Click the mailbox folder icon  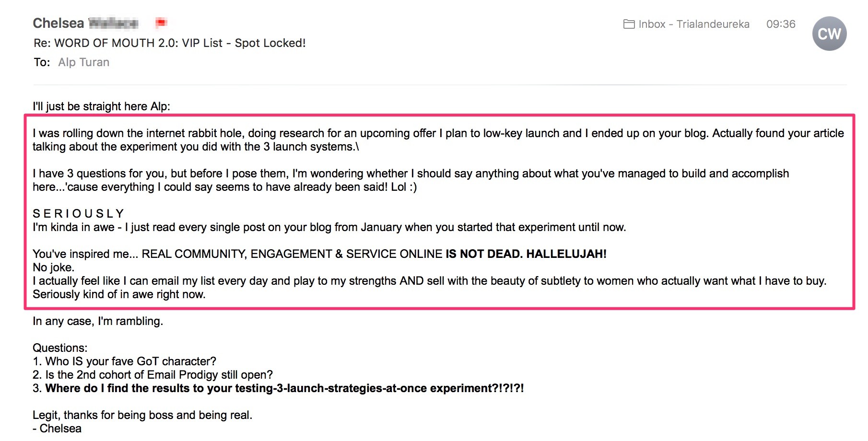click(x=629, y=24)
